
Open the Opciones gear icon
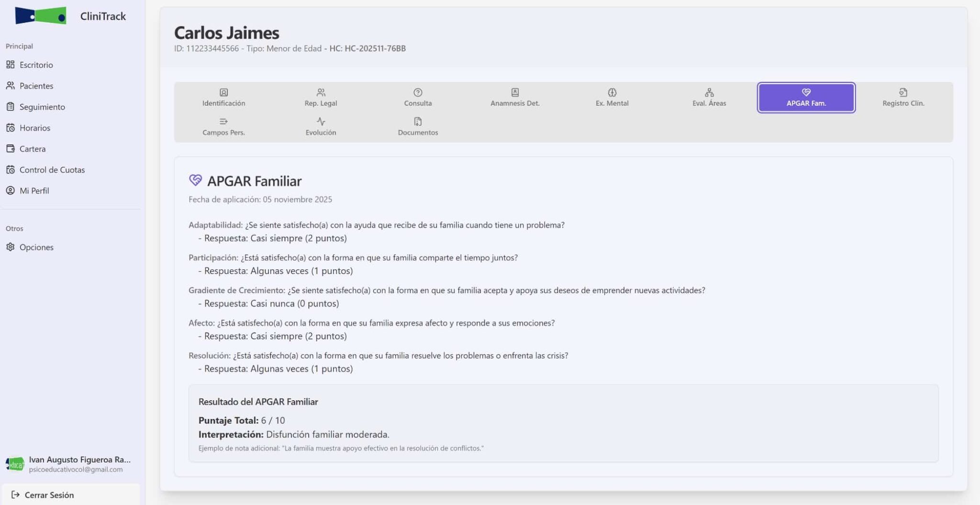pos(11,247)
